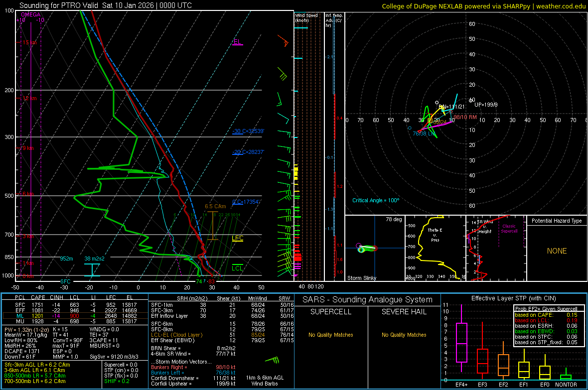Select the green LCL level label
The height and width of the screenshot is (390, 588).
click(237, 268)
